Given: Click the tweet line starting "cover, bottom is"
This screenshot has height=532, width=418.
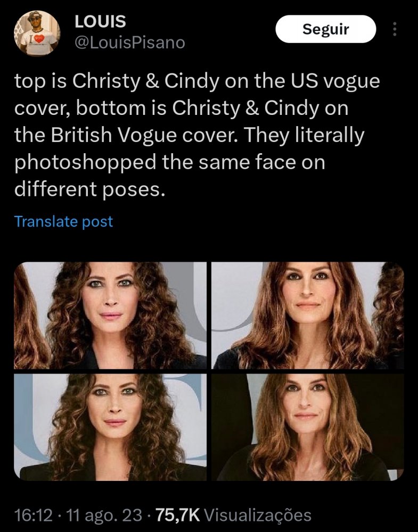Looking at the screenshot, I should pyautogui.click(x=182, y=109).
